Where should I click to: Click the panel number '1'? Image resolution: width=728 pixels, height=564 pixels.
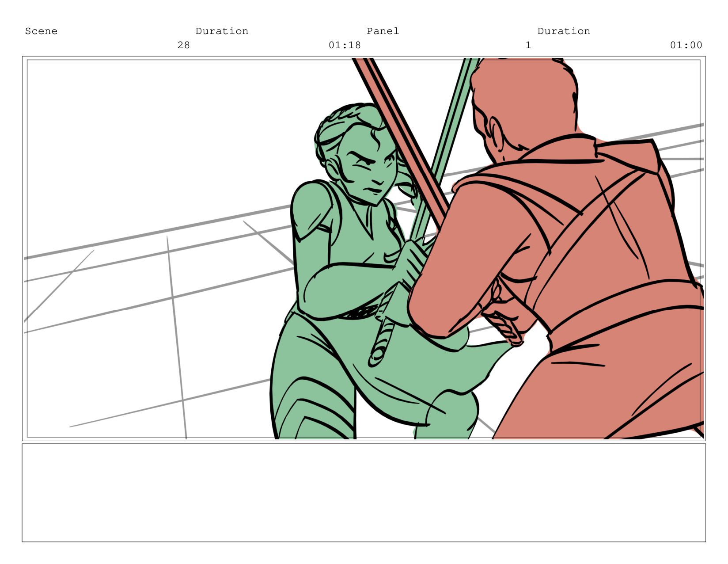point(528,45)
